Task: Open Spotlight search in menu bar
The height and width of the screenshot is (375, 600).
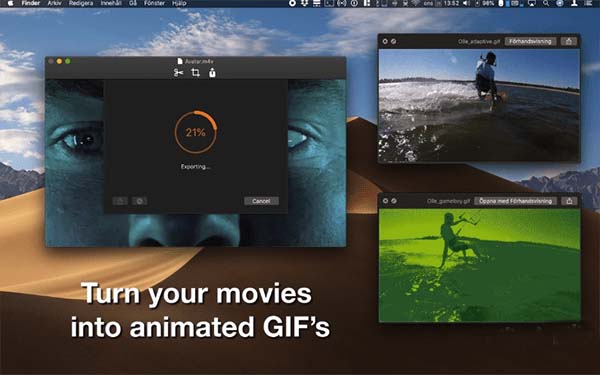Action: [546, 3]
